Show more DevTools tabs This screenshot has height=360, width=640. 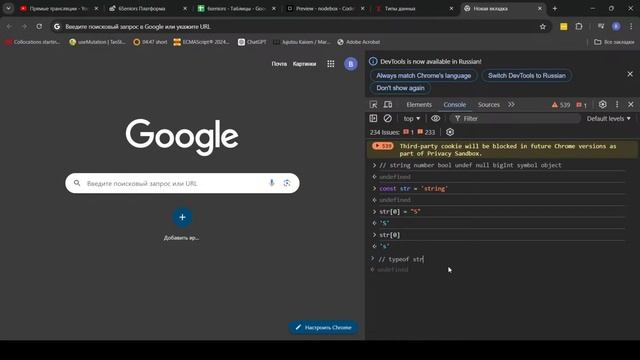click(511, 104)
